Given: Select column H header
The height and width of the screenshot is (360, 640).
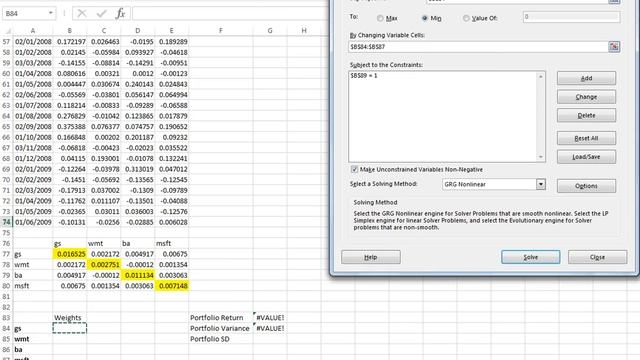Looking at the screenshot, I should click(304, 31).
